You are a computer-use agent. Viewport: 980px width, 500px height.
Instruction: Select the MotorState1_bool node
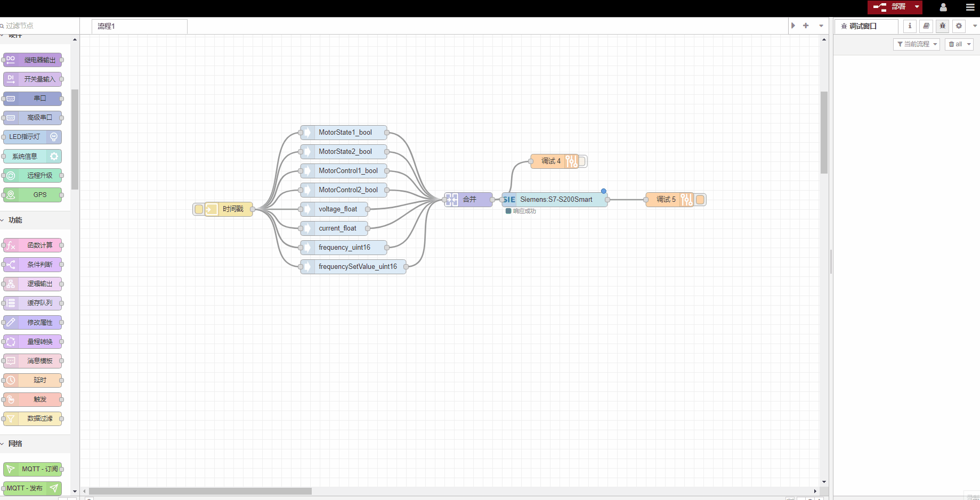344,133
